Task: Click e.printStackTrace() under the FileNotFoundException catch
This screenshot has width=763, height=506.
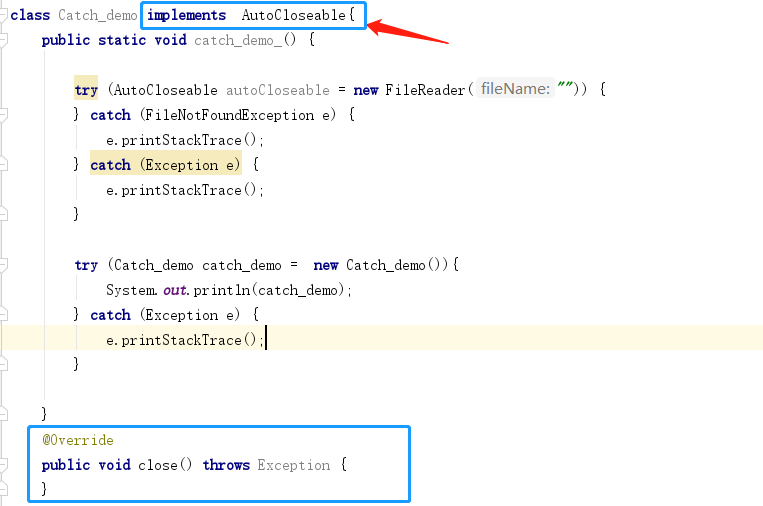Action: pyautogui.click(x=185, y=140)
